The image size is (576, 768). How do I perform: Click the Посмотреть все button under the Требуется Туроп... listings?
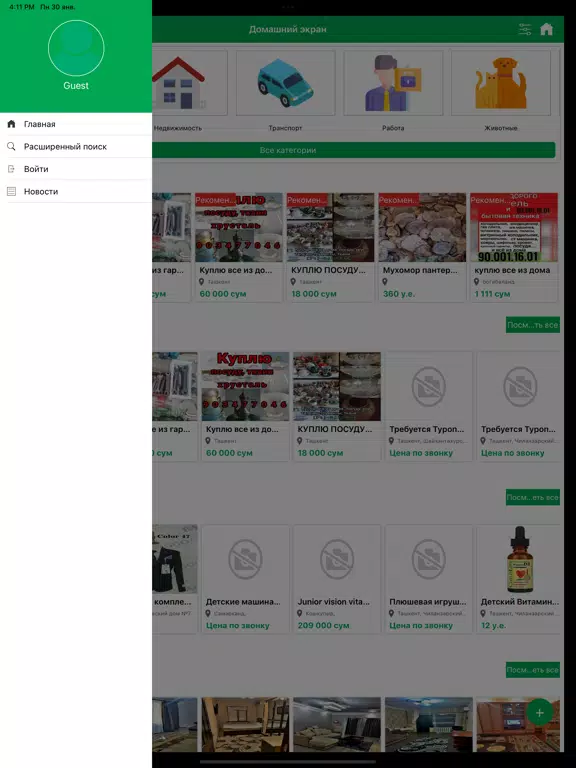tap(533, 497)
